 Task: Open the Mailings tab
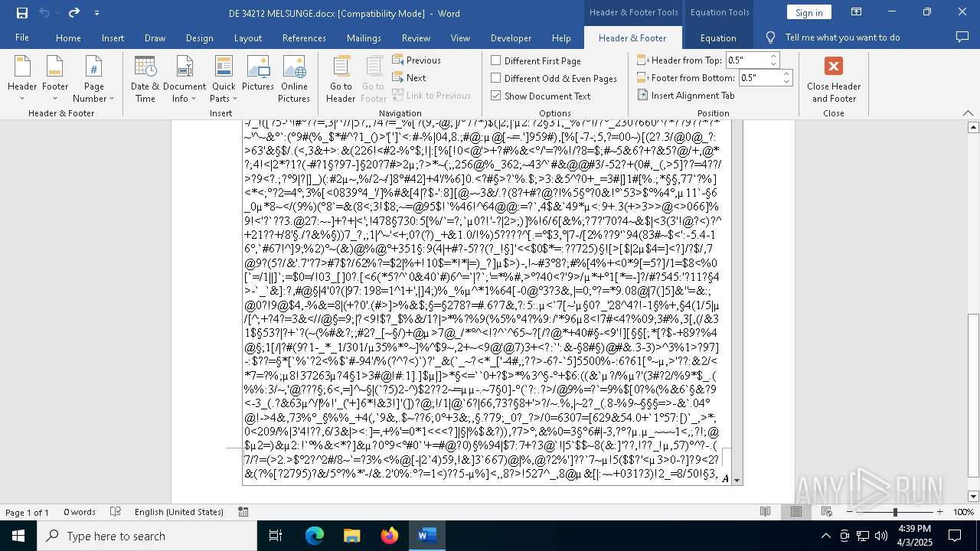click(364, 37)
